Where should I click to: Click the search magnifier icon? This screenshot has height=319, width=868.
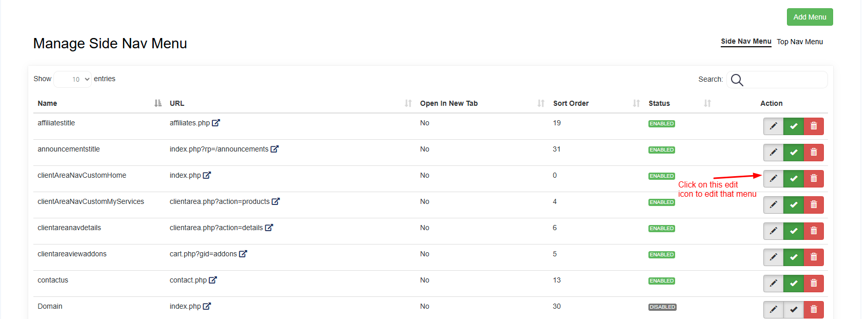pyautogui.click(x=737, y=80)
